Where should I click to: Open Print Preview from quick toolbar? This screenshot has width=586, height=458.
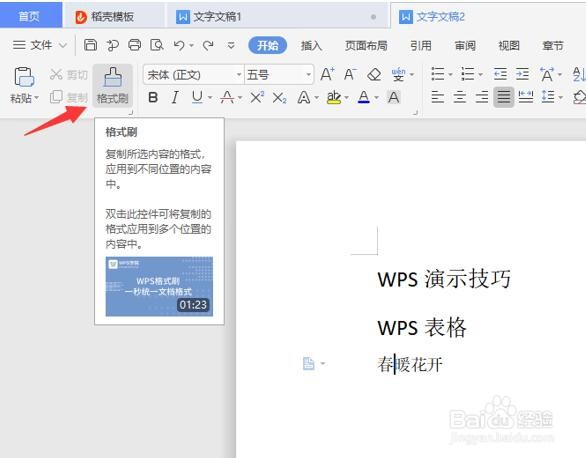[x=157, y=45]
